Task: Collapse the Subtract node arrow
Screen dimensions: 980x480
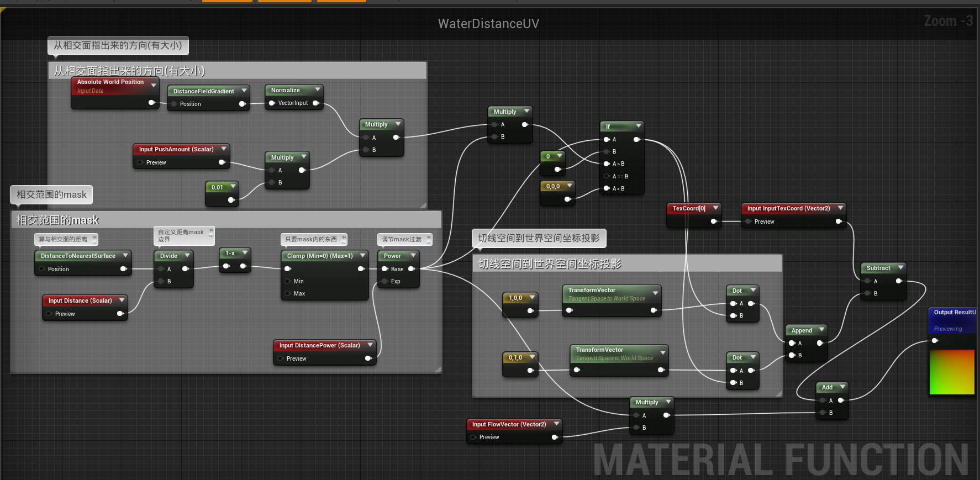Action: tap(901, 267)
